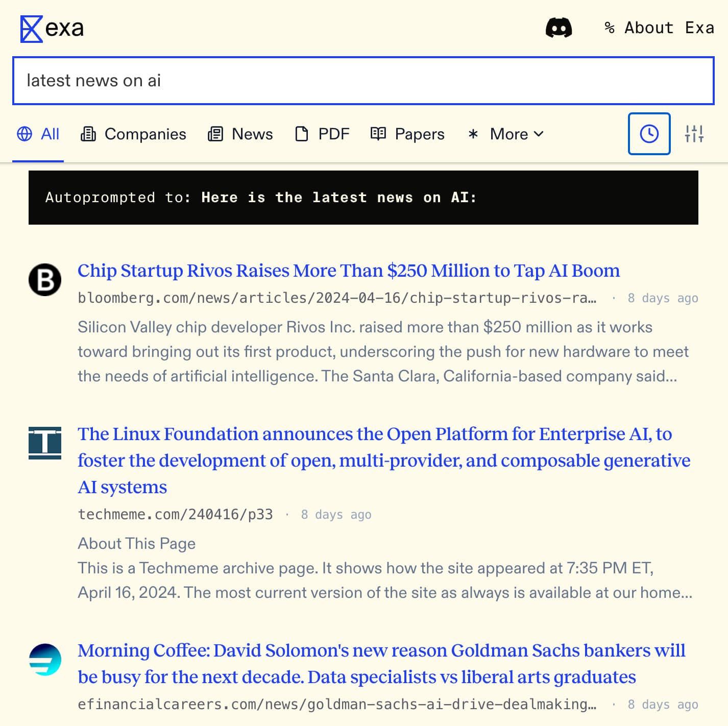Click the bloomberg.com article URL
This screenshot has height=726, width=728.
click(337, 298)
